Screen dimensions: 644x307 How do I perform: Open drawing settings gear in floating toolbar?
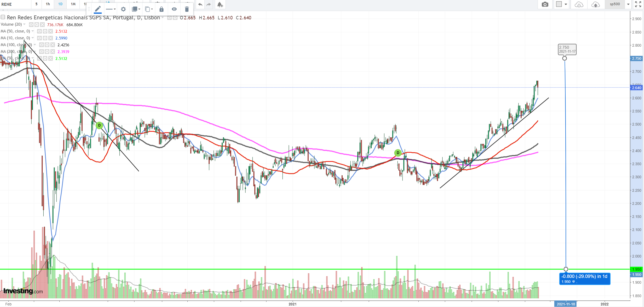coord(123,9)
